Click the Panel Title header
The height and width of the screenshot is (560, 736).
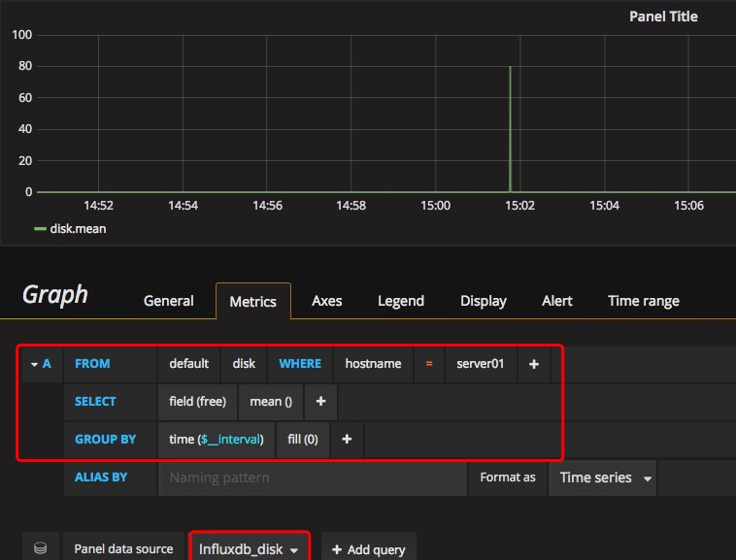(x=663, y=16)
